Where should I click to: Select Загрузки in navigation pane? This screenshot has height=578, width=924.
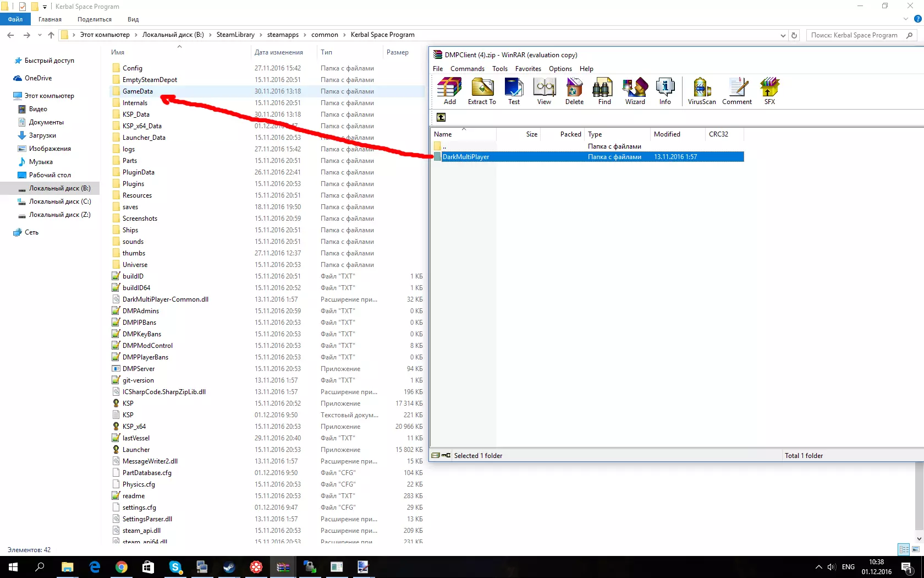(x=42, y=135)
